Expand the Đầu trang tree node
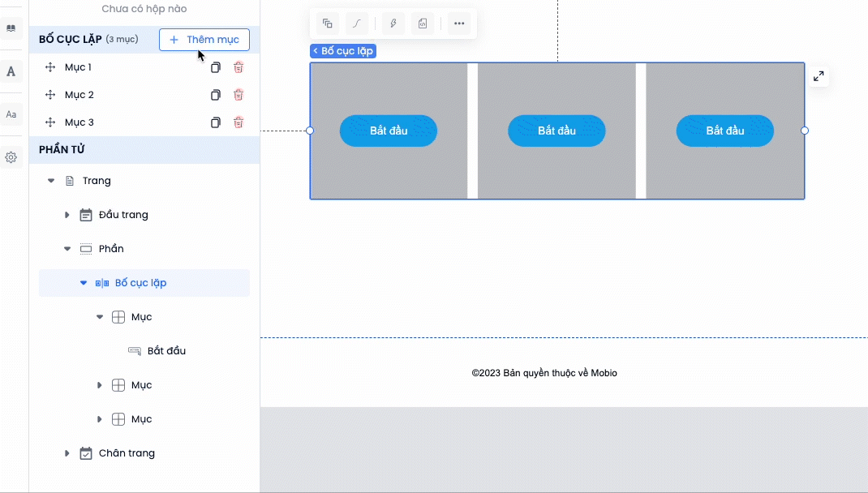The height and width of the screenshot is (493, 868). point(67,215)
